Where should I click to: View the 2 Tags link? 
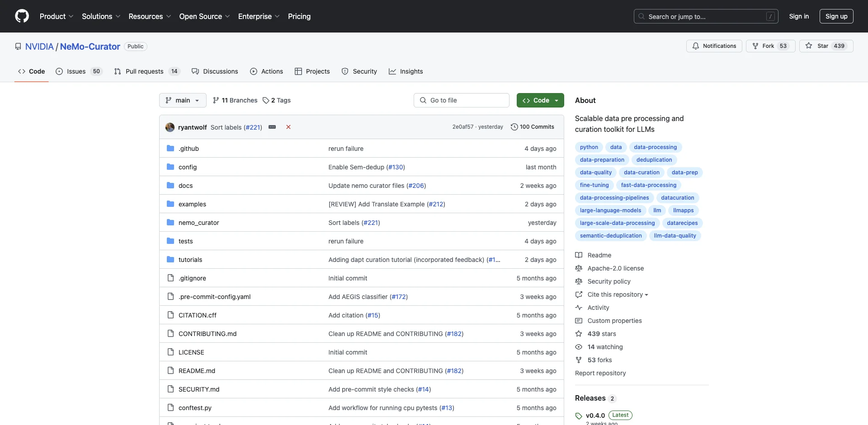[x=277, y=100]
